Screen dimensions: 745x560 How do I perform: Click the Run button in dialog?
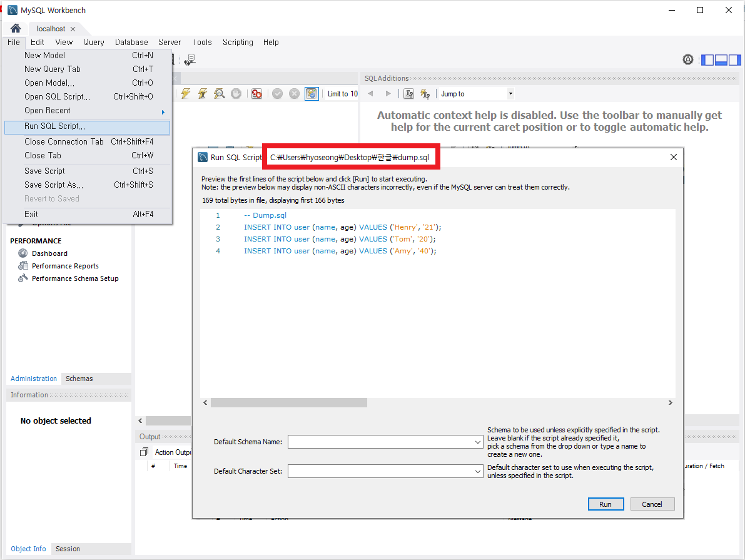(x=606, y=504)
